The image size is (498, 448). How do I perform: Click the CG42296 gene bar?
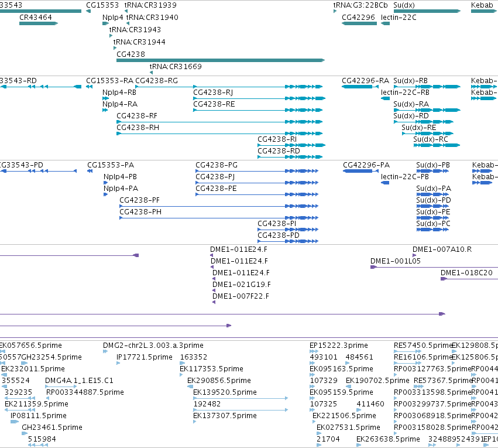pyautogui.click(x=359, y=23)
